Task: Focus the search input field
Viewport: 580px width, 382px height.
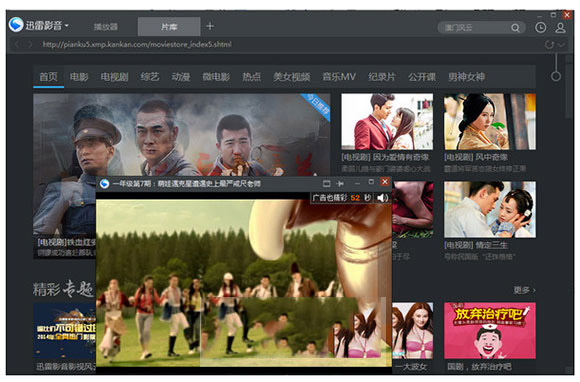Action: coord(475,28)
